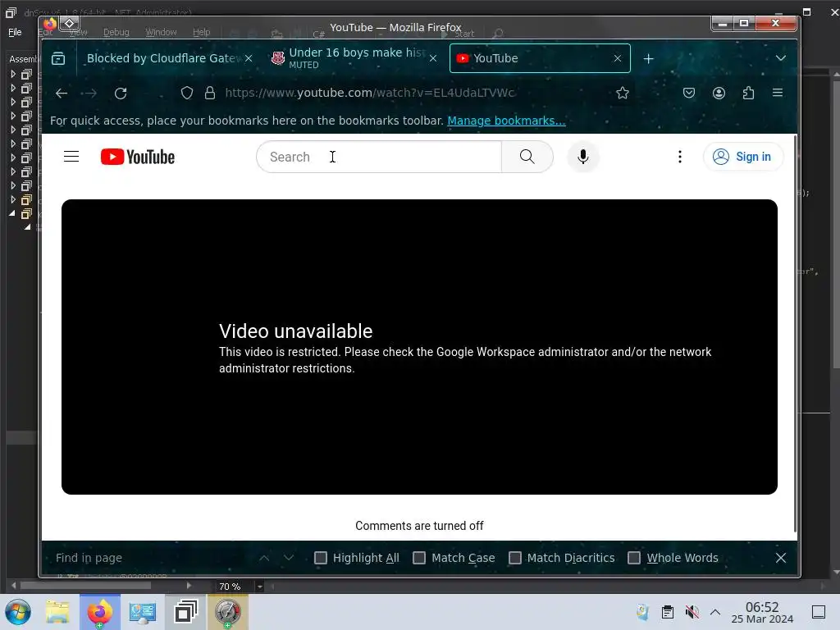Viewport: 840px width, 630px height.
Task: Switch to Blocked by Cloudflare Gateway tab
Action: [163, 58]
